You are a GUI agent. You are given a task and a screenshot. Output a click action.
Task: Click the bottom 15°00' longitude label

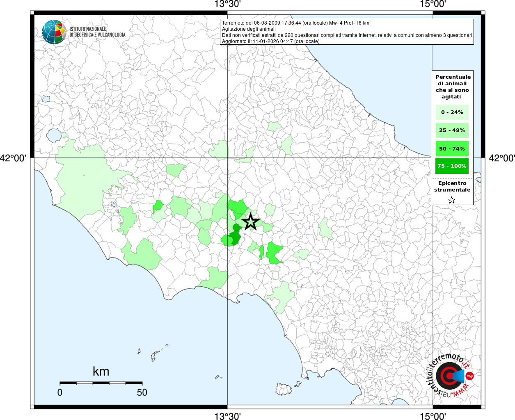coord(433,416)
